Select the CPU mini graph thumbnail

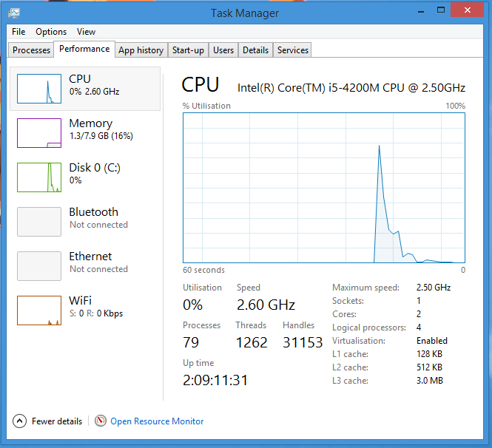(39, 89)
